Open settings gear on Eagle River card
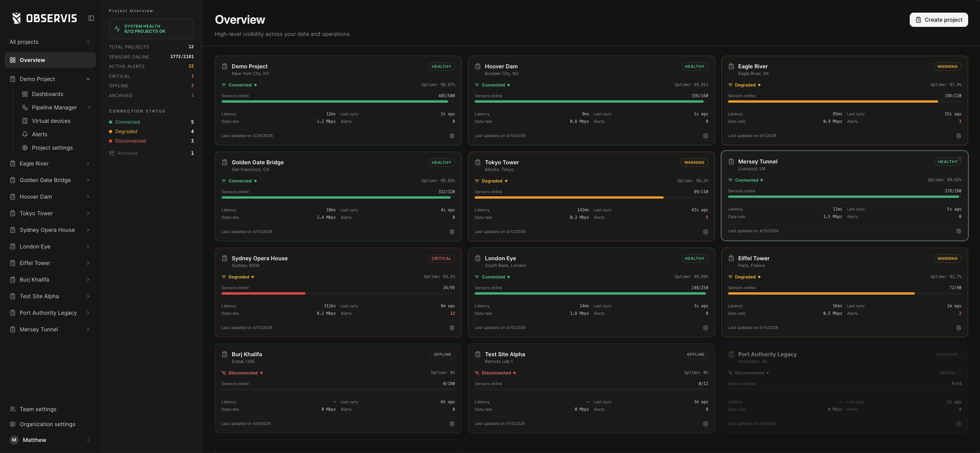 959,136
